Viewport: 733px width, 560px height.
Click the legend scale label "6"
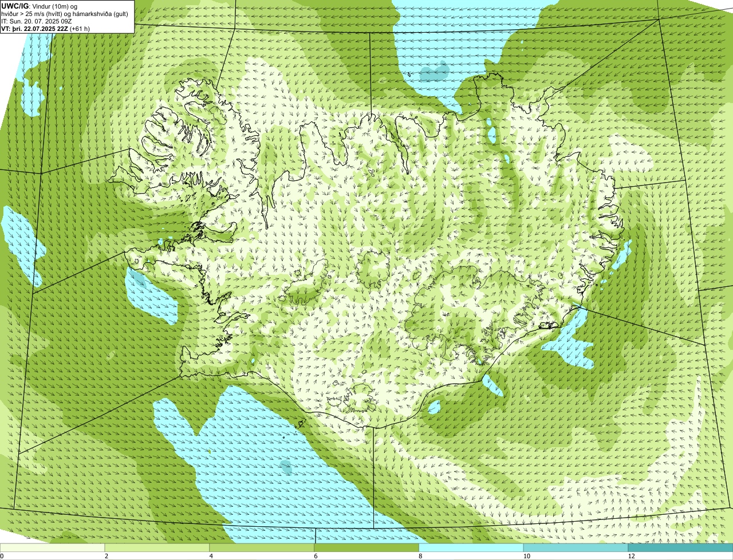[x=316, y=556]
